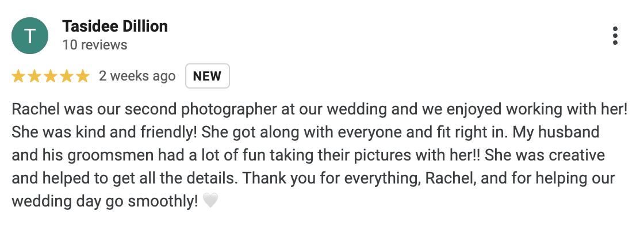Click the word 'Rachel' starting the review
Viewport: 644px width, 237px height.
click(x=36, y=109)
